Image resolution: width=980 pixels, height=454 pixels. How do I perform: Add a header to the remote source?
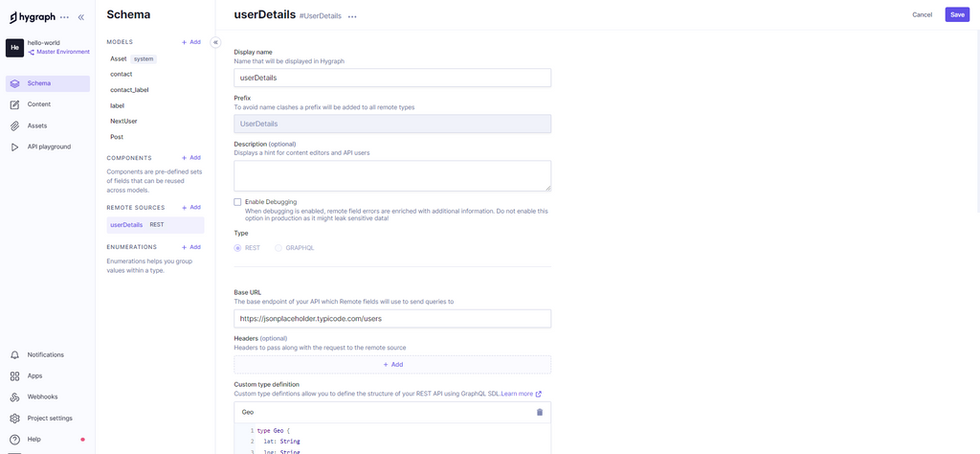pyautogui.click(x=392, y=365)
